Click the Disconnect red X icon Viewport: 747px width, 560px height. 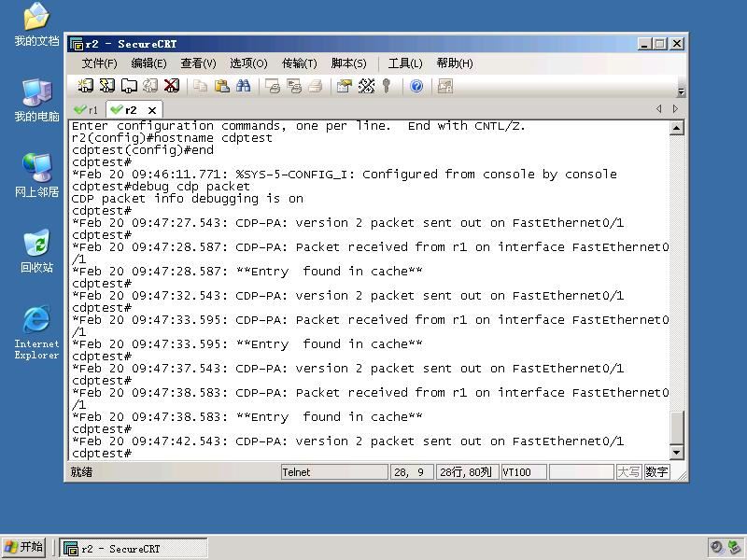(x=172, y=86)
